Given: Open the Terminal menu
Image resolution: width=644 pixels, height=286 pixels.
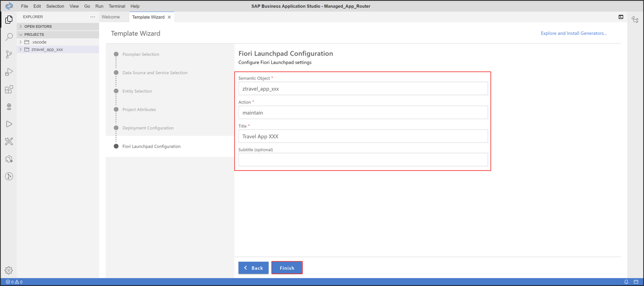Looking at the screenshot, I should coord(117,6).
